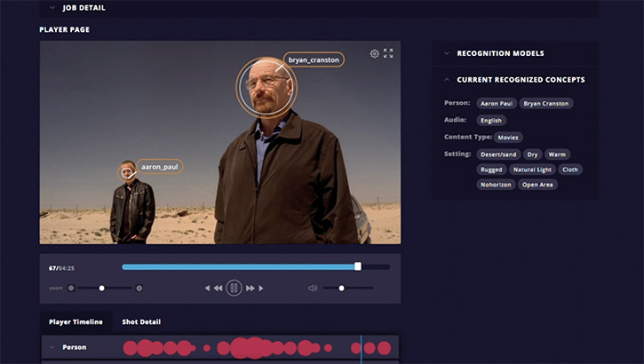Screen dimensions: 644x364
Task: Click the zoom in plus button
Action: click(139, 288)
